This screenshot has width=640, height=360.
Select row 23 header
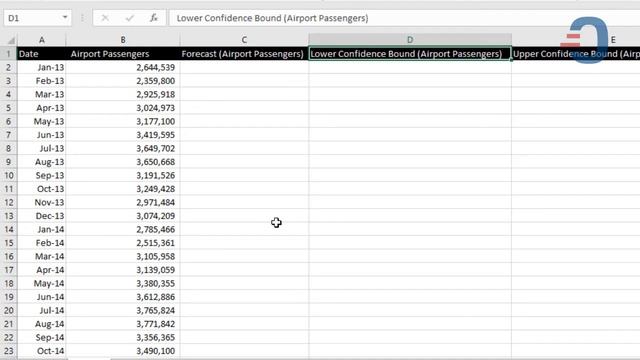point(8,351)
